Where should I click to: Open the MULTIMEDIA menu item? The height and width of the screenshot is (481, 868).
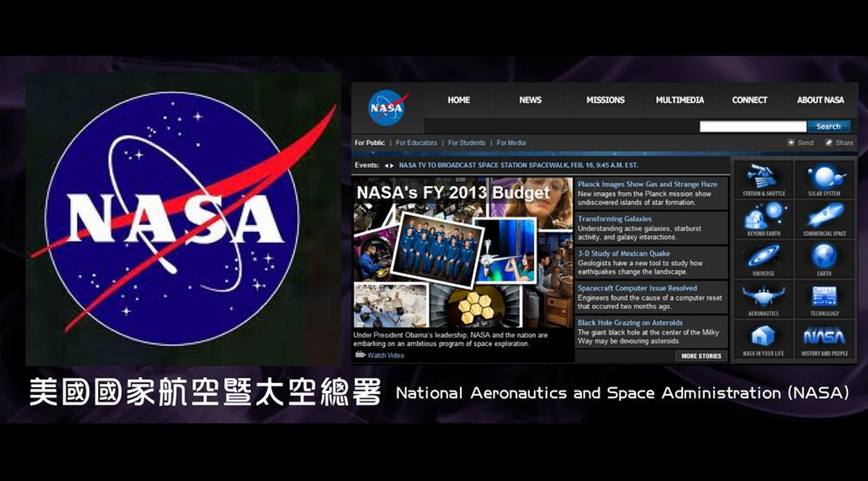point(680,100)
